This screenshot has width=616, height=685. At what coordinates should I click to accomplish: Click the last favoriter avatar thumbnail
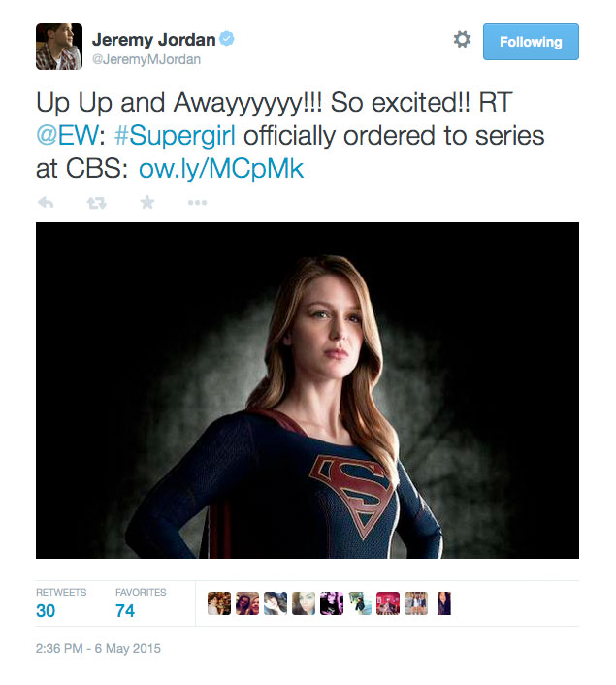(x=444, y=603)
